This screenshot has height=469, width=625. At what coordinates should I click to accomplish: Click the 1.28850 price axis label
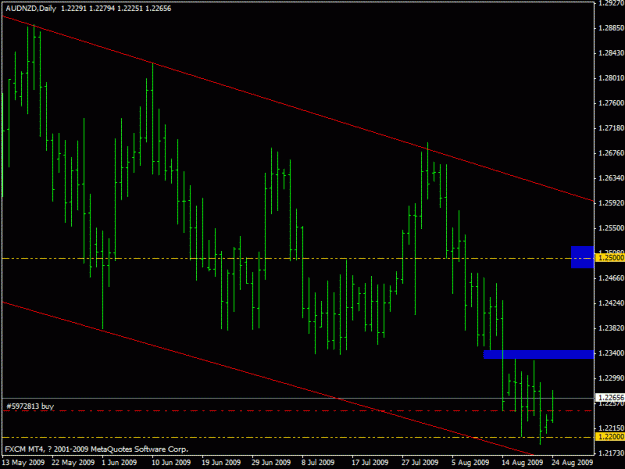coord(611,28)
